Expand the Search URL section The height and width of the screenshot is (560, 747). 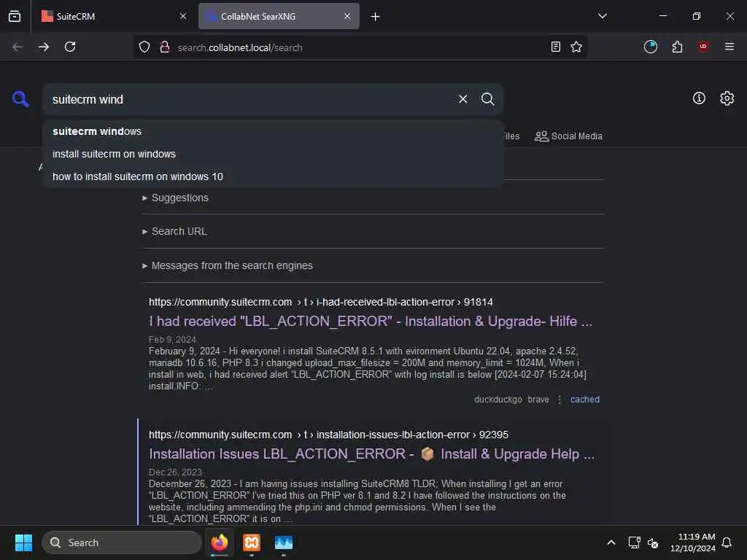(x=174, y=231)
